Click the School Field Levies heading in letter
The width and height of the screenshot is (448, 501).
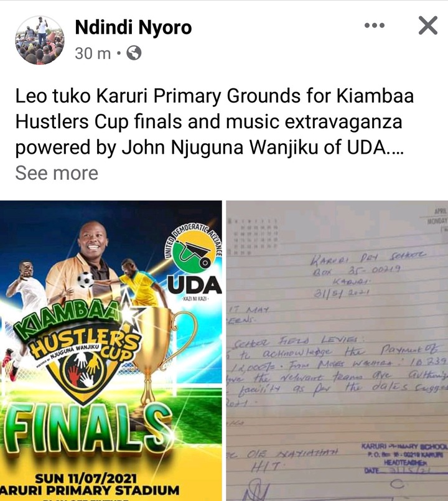click(295, 343)
